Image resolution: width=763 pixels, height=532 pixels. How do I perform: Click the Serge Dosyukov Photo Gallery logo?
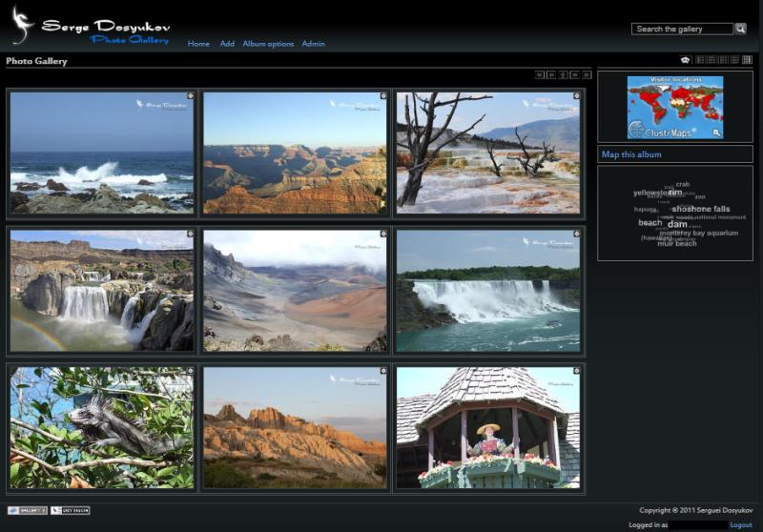(x=91, y=27)
